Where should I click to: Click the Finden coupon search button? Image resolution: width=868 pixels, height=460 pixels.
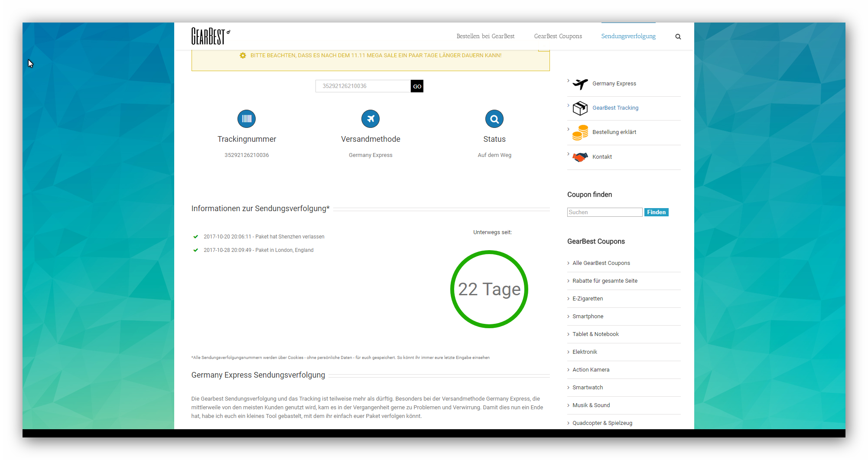[x=656, y=212]
